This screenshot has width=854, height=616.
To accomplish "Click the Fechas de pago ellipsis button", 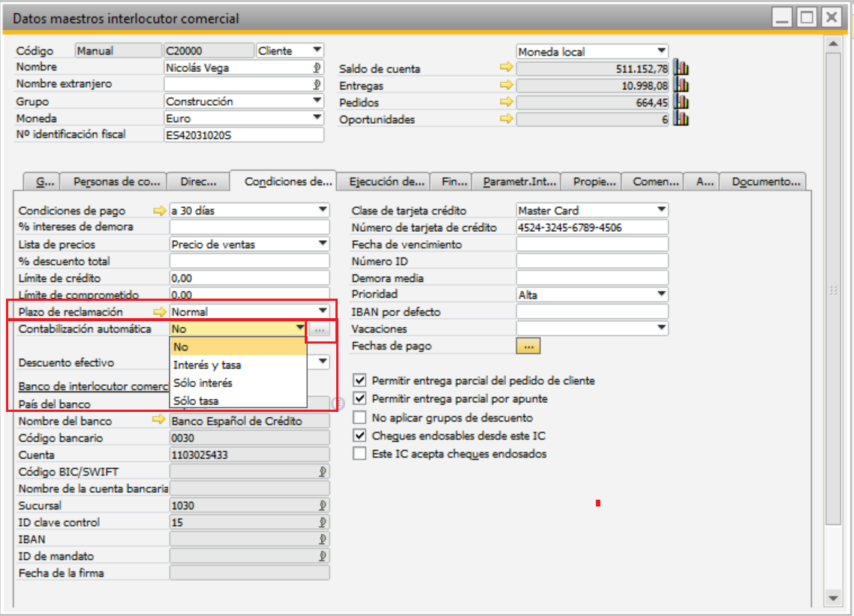I will click(x=528, y=346).
